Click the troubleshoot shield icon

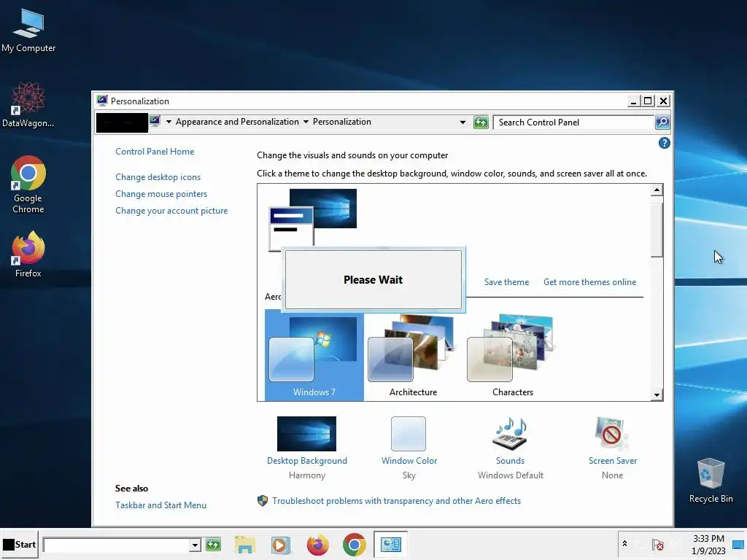click(x=263, y=501)
